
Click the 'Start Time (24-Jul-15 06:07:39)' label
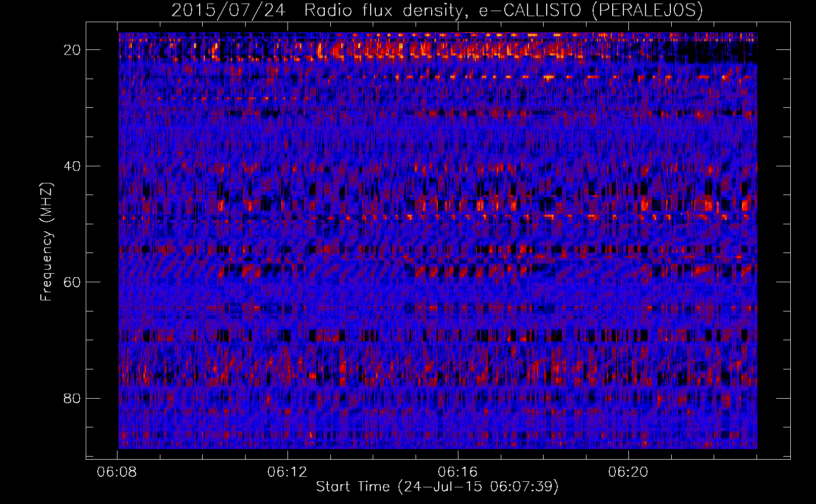tap(437, 487)
